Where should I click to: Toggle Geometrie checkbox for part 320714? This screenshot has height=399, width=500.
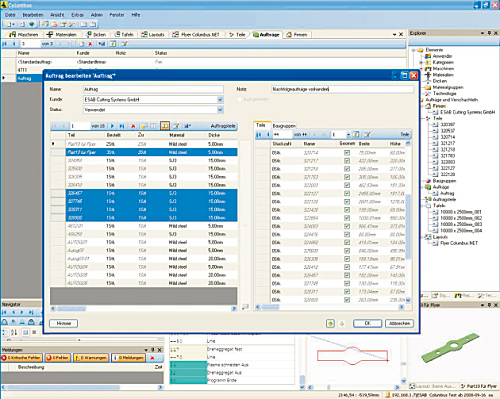click(x=347, y=153)
